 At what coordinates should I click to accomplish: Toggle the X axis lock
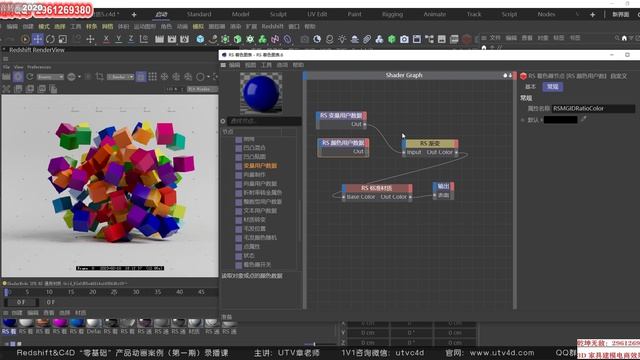106,39
